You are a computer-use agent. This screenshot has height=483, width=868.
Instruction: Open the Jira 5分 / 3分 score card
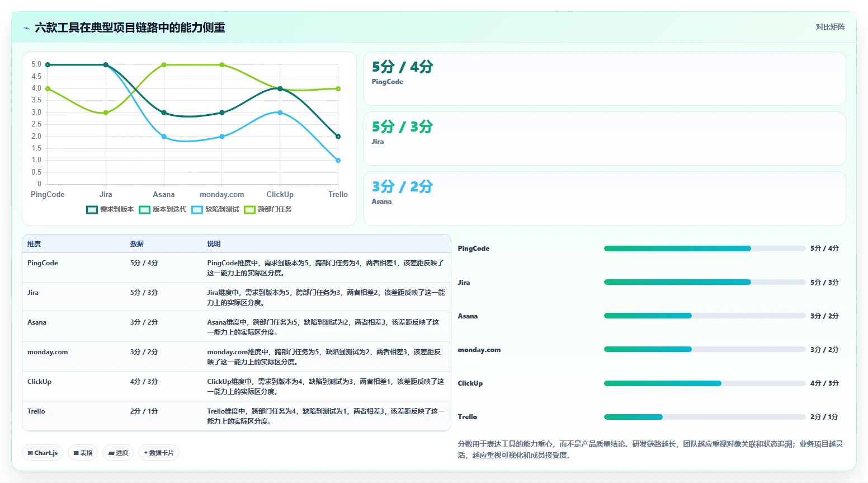[605, 138]
